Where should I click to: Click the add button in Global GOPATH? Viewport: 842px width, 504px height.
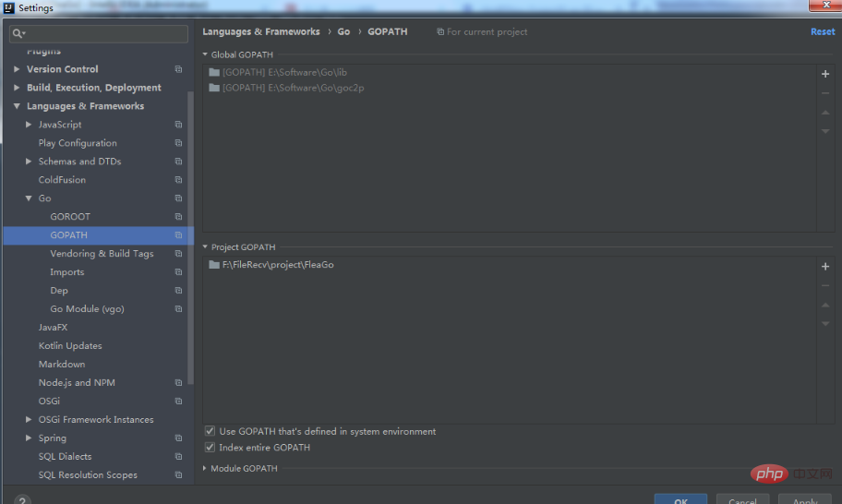(825, 74)
